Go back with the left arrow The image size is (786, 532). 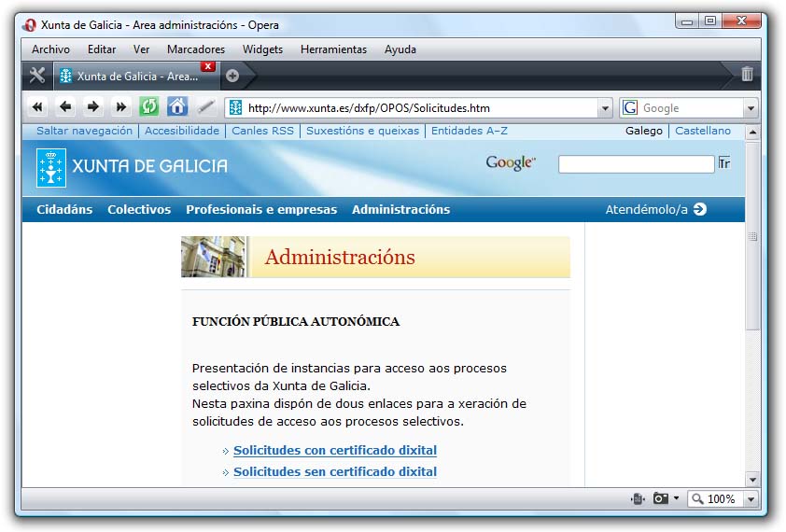tap(65, 106)
